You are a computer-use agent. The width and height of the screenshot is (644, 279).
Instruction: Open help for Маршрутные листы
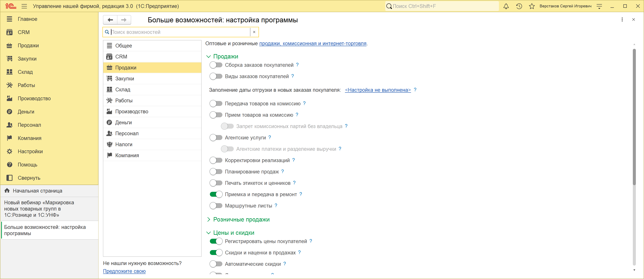pyautogui.click(x=276, y=205)
